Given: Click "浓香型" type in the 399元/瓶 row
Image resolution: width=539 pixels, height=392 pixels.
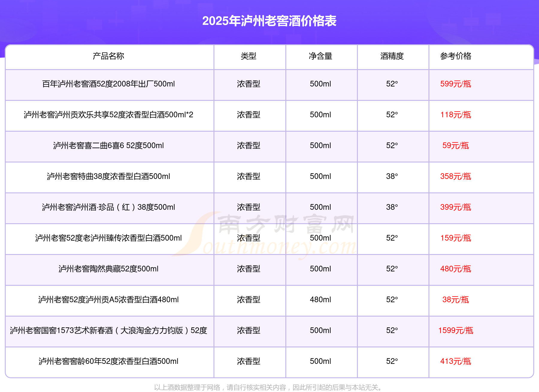Looking at the screenshot, I should click(x=249, y=207).
